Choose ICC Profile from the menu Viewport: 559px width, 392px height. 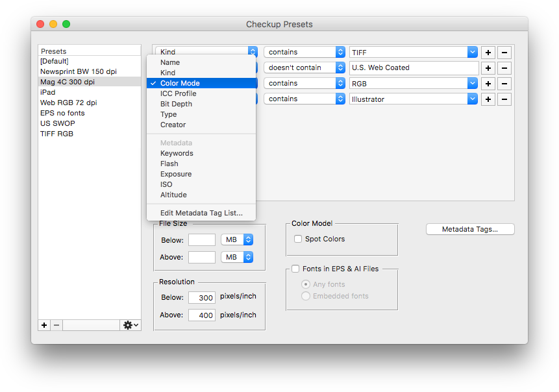(x=201, y=93)
